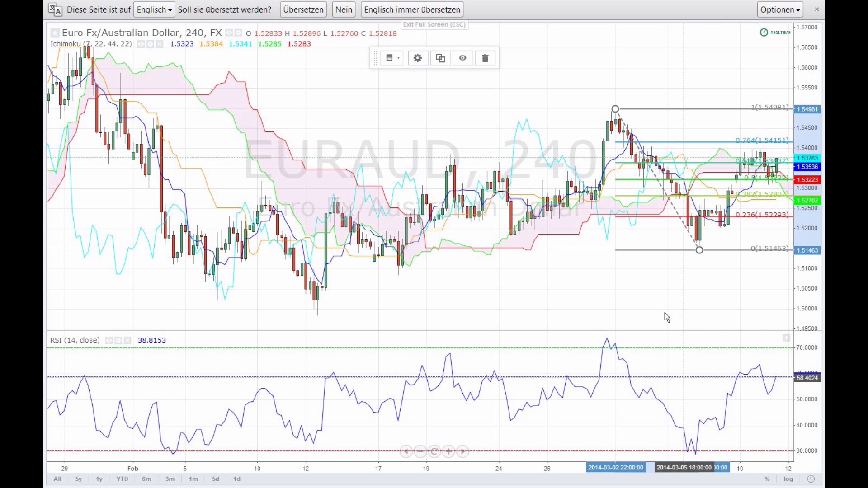This screenshot has height=488, width=868.
Task: Select the 3m time range tab
Action: (x=170, y=479)
